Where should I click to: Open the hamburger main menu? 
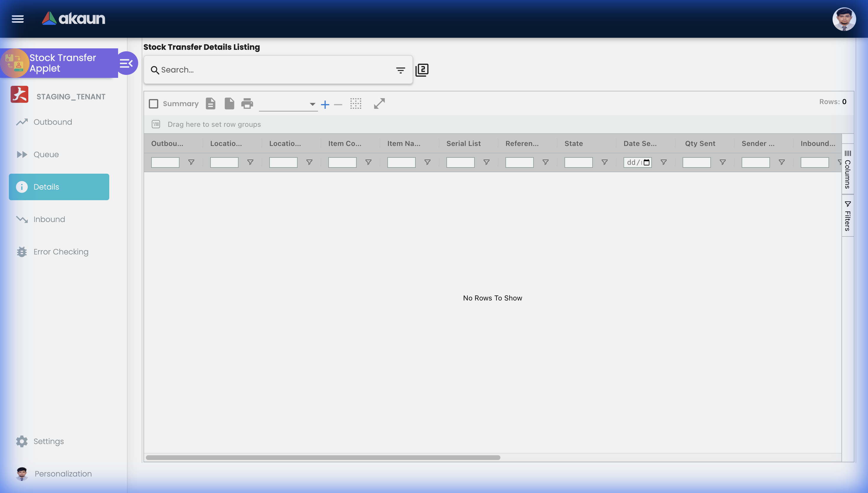18,19
